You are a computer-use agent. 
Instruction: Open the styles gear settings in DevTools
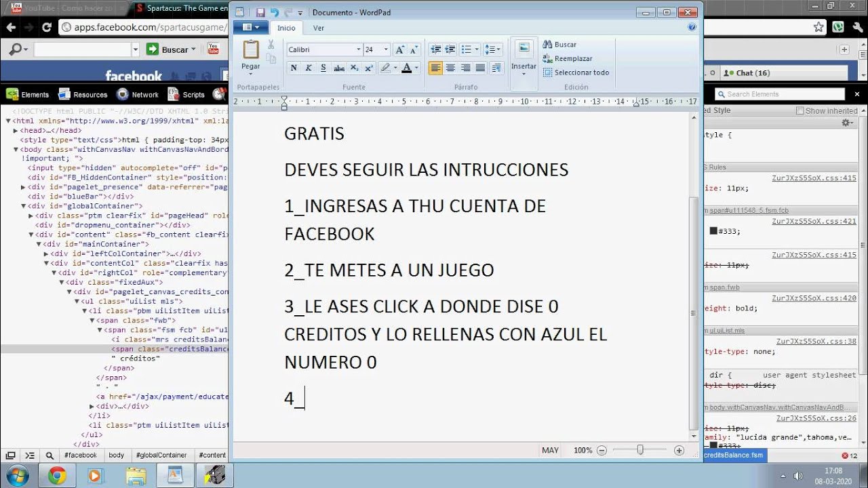847,123
